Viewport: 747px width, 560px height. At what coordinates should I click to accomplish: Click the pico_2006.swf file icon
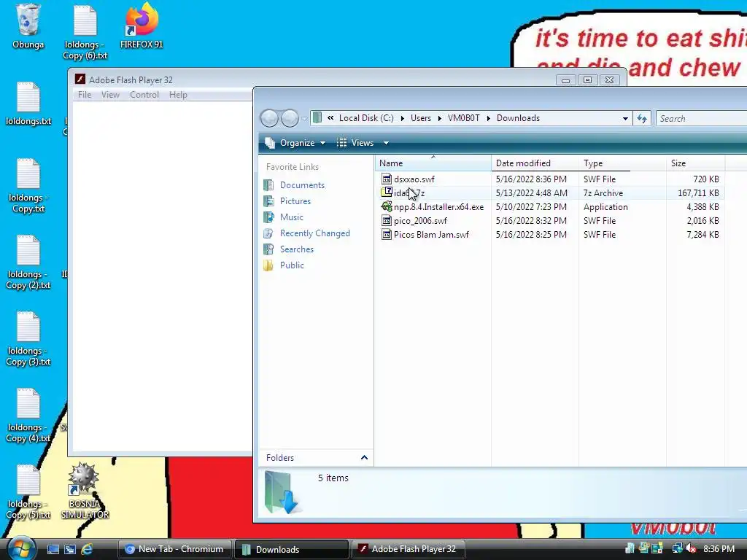387,220
